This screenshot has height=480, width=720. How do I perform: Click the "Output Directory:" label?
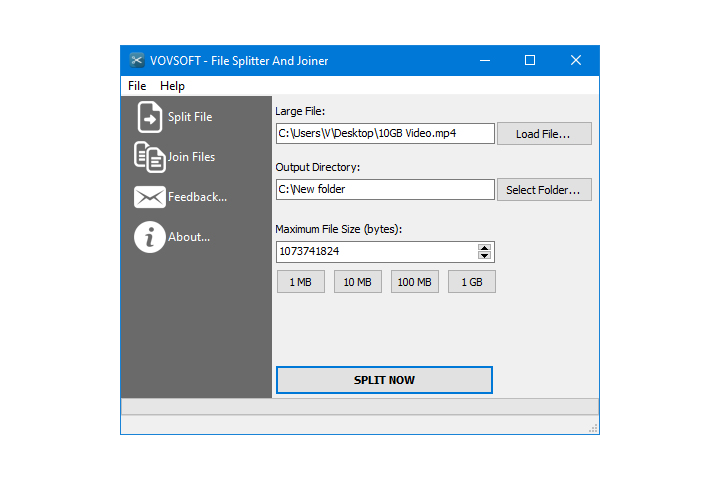(317, 167)
